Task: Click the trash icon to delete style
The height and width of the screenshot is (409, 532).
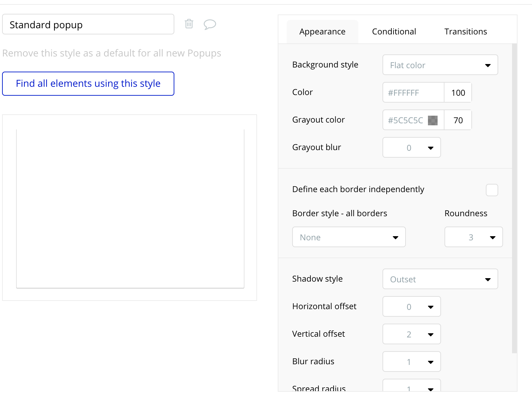Action: (x=189, y=24)
